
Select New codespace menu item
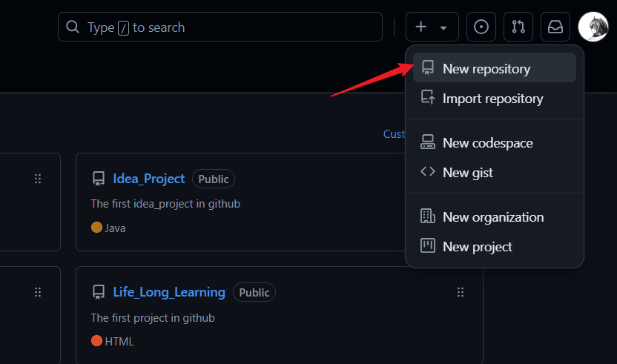pos(494,142)
